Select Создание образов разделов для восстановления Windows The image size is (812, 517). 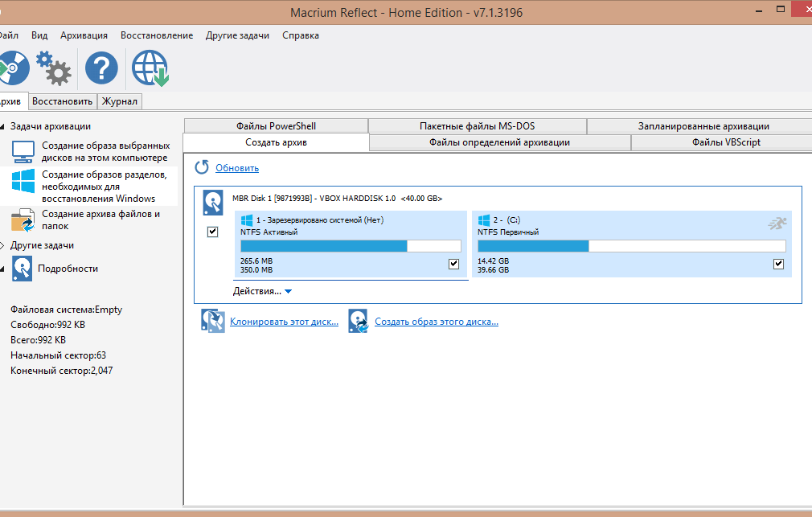[x=104, y=187]
